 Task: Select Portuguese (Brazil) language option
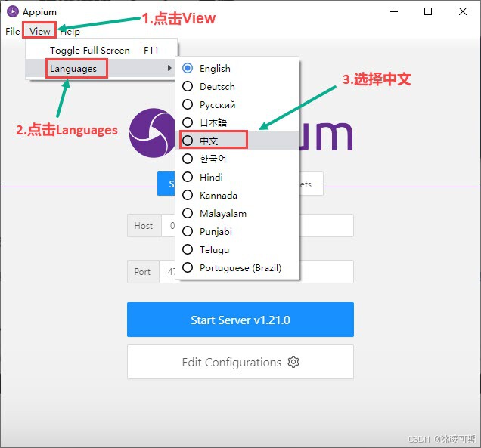[x=237, y=267]
